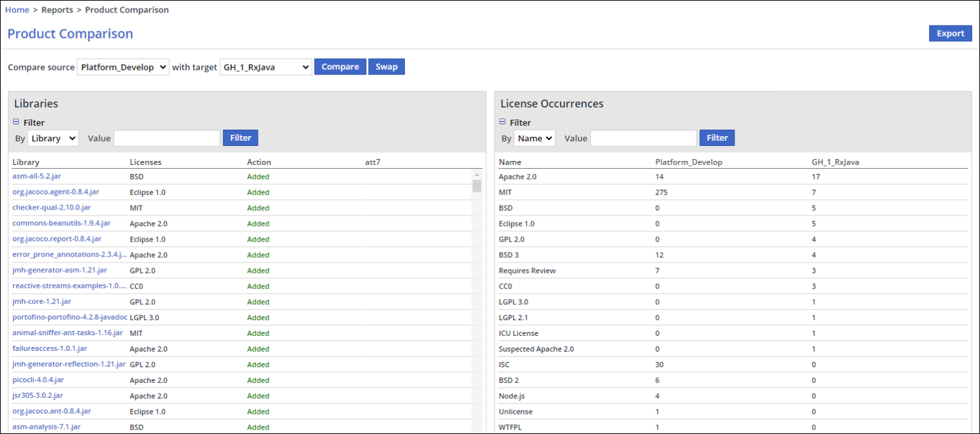The image size is (980, 434).
Task: Go to Home breadcrumb link
Action: 17,10
